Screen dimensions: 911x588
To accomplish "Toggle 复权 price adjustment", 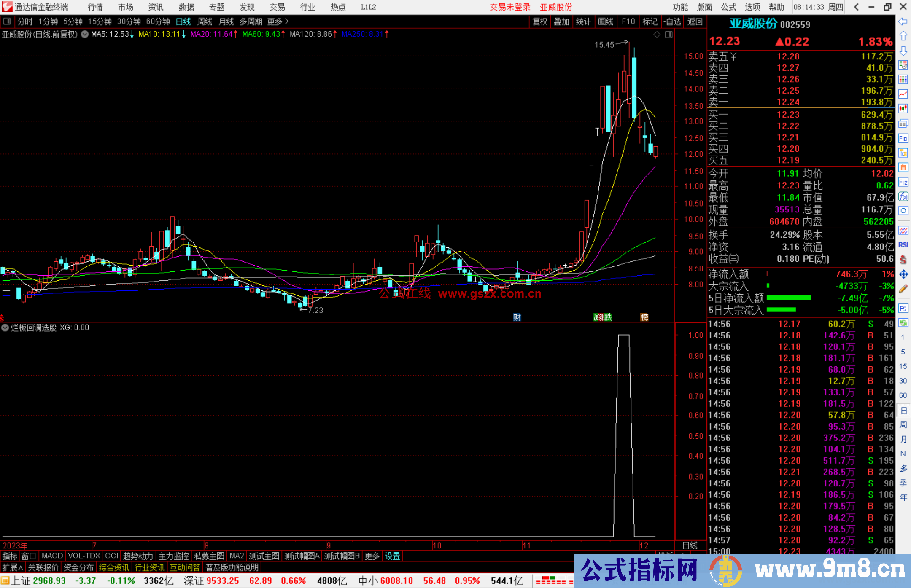I will coord(540,21).
